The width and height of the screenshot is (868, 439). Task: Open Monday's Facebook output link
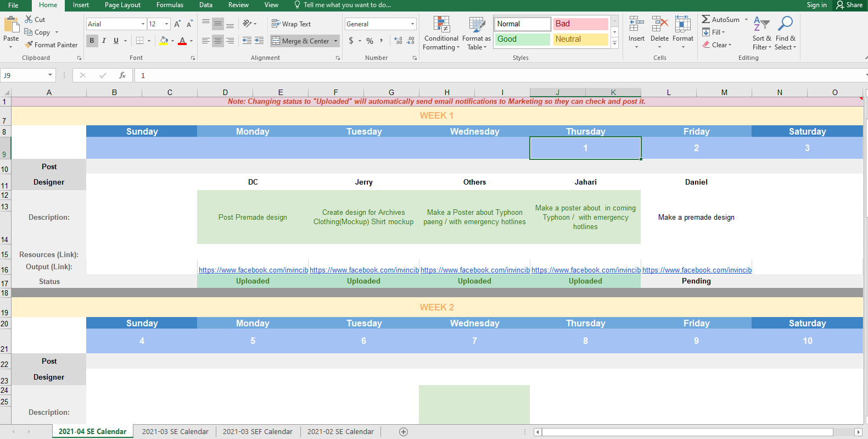tap(253, 270)
